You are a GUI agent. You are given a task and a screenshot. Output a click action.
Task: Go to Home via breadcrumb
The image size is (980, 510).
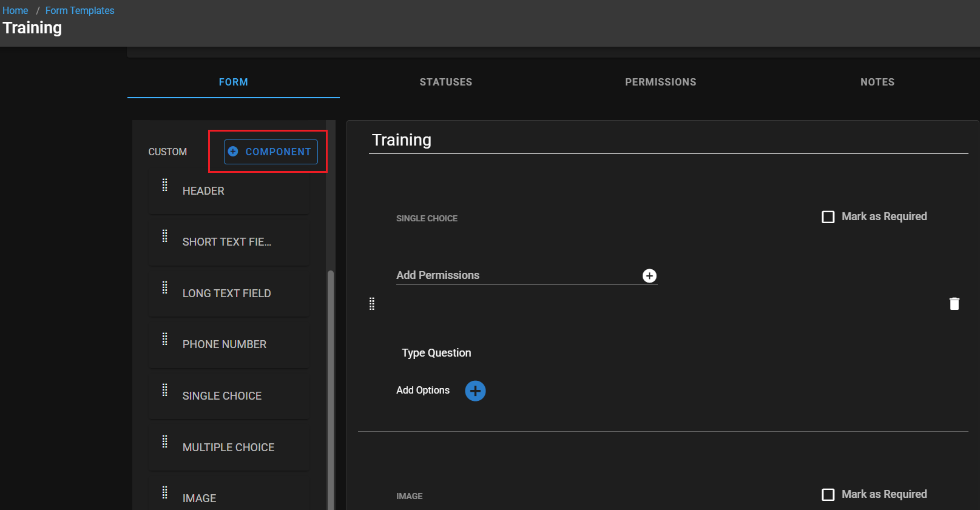(x=15, y=10)
